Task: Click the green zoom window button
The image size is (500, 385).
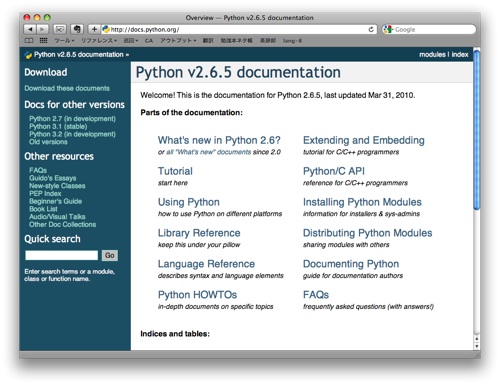Action: tap(47, 17)
